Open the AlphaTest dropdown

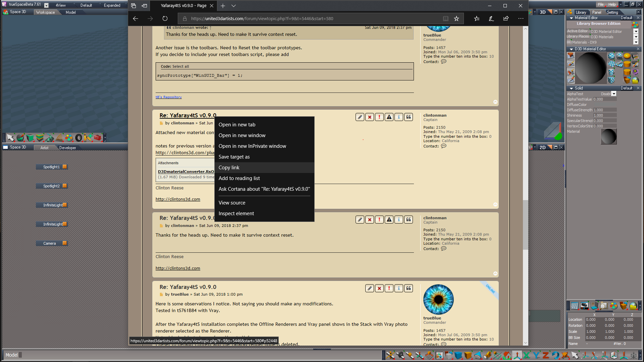click(x=614, y=94)
